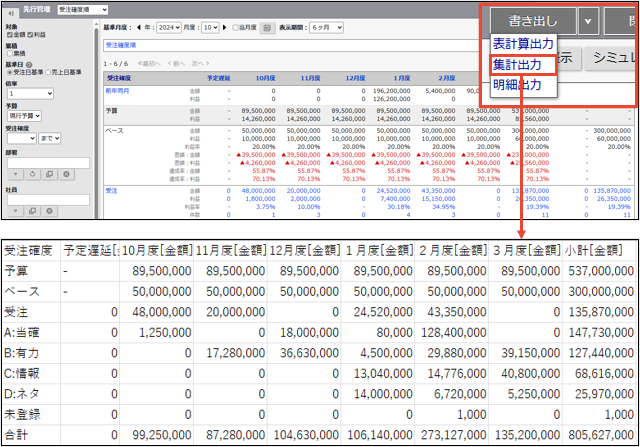Click the 前へ pagination link
The image size is (640, 447).
176,64
